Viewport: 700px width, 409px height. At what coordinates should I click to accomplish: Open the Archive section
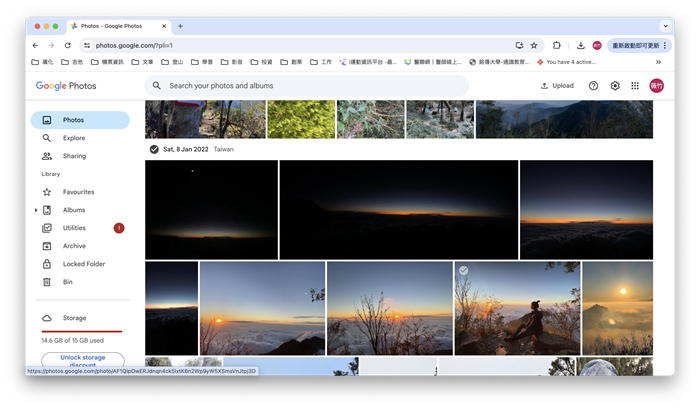[x=74, y=246]
